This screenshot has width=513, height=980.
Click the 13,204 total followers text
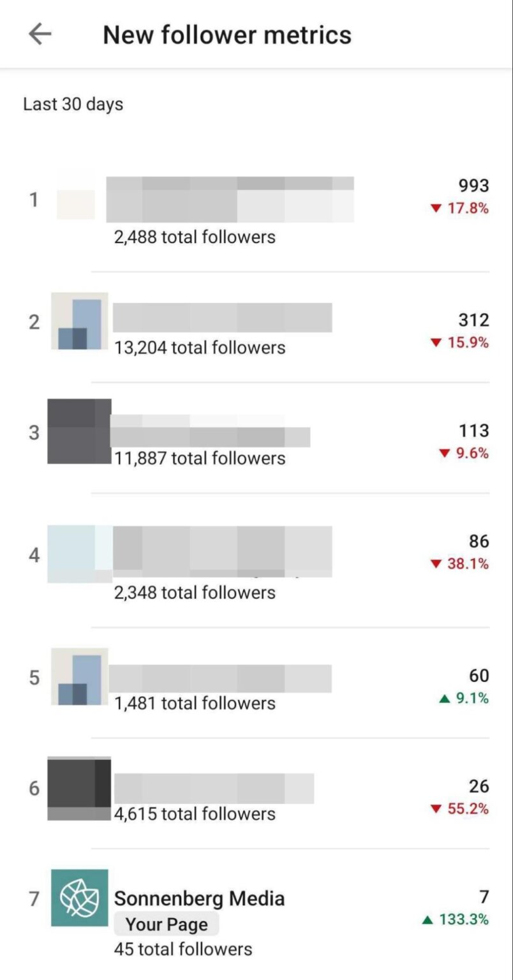click(x=198, y=348)
